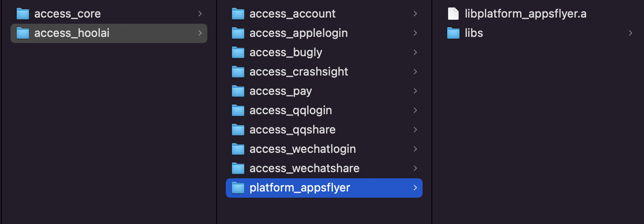
Task: Expand the access_wechatshare folder chevron
Action: pyautogui.click(x=415, y=168)
